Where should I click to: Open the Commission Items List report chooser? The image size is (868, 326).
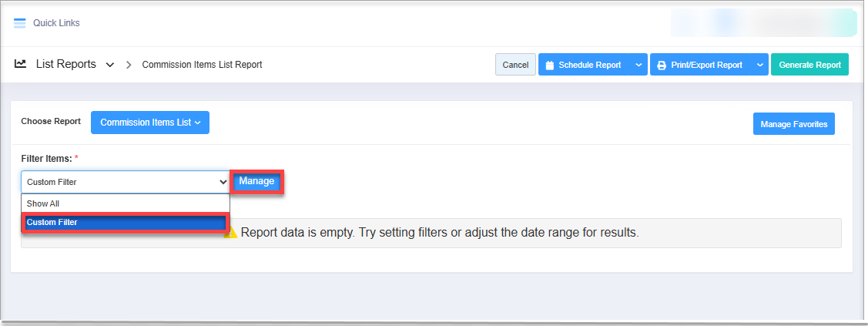coord(150,123)
